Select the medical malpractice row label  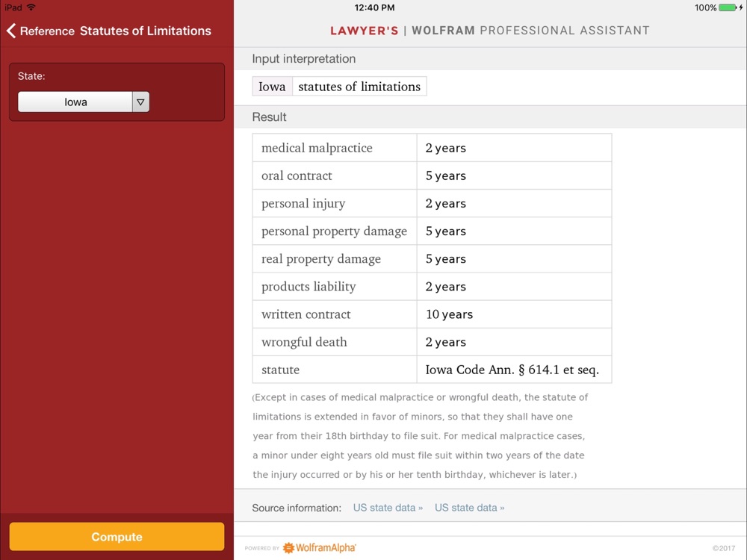pos(317,148)
